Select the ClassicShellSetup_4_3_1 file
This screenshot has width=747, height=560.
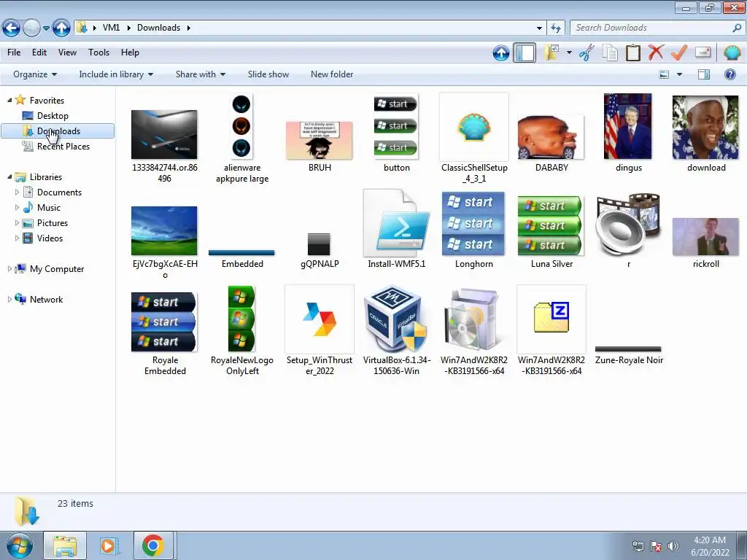coord(474,138)
